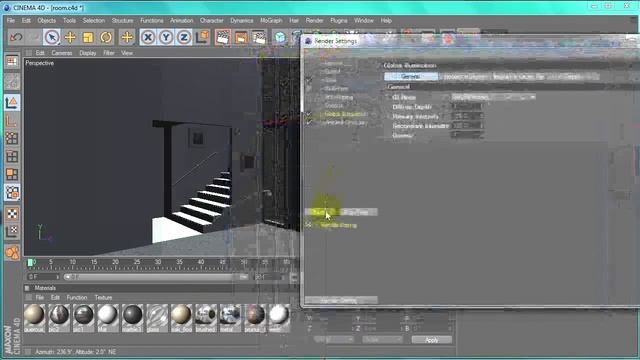Select Options in render settings list

point(333,106)
